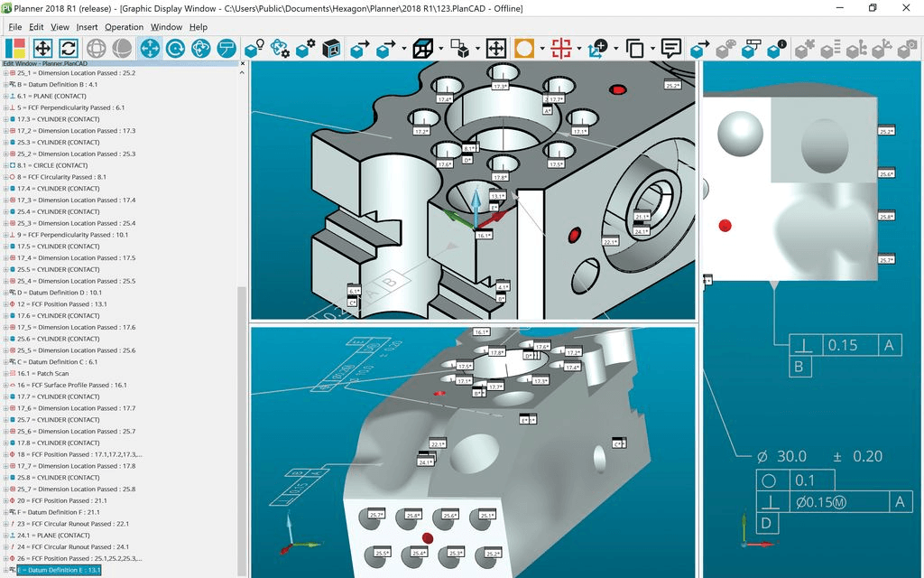924x578 pixels.
Task: Click the black-bordered four-way arrows icon
Action: point(496,48)
